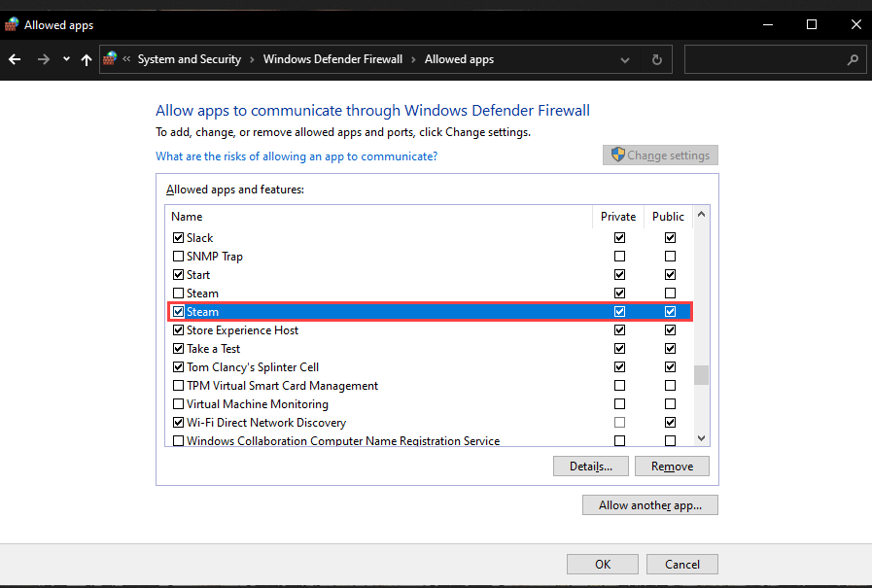The image size is (872, 588).
Task: Click the Remove button
Action: pos(672,467)
